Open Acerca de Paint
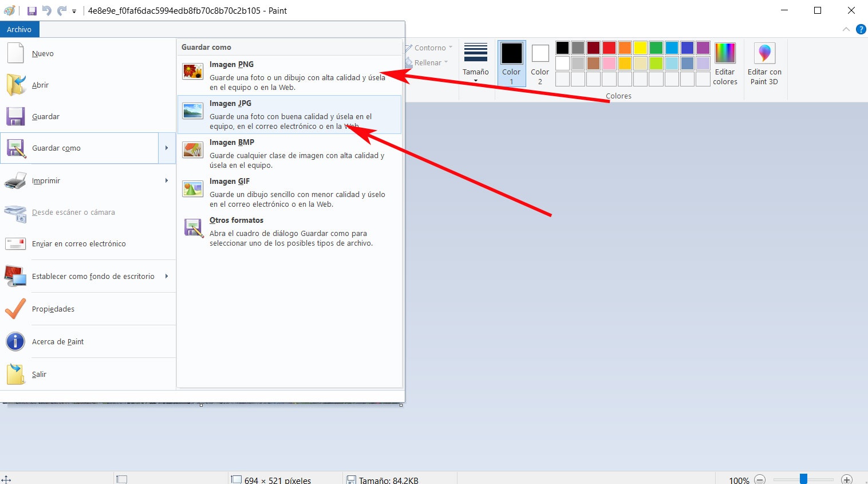The image size is (868, 484). 88,341
